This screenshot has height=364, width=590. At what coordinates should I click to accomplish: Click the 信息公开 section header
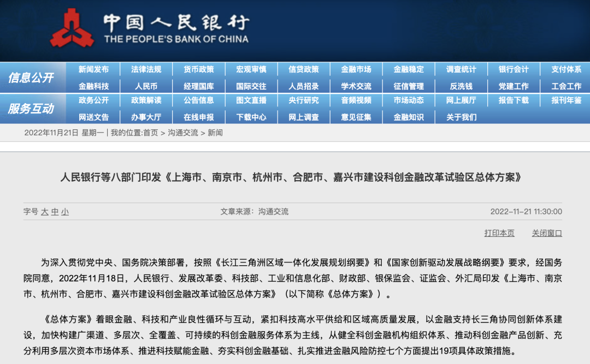pos(31,77)
